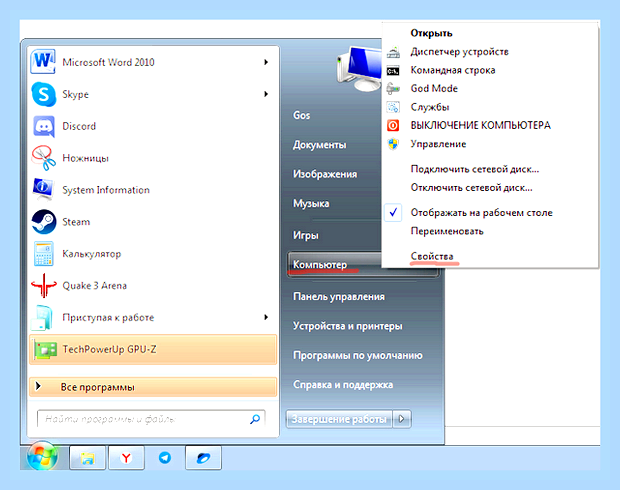The height and width of the screenshot is (490, 620).
Task: Expand 'Приступая к работе' submenu arrow
Action: pos(266,317)
